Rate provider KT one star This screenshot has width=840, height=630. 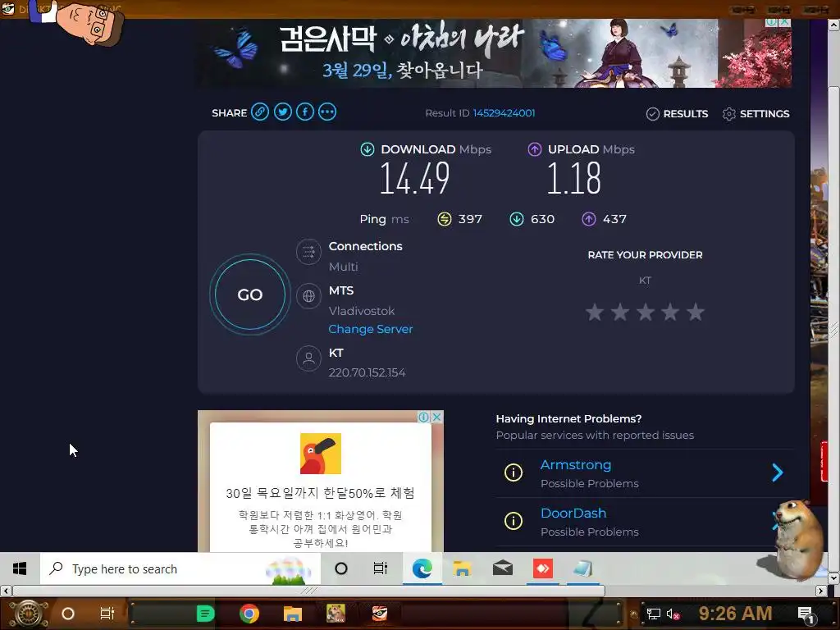click(595, 312)
